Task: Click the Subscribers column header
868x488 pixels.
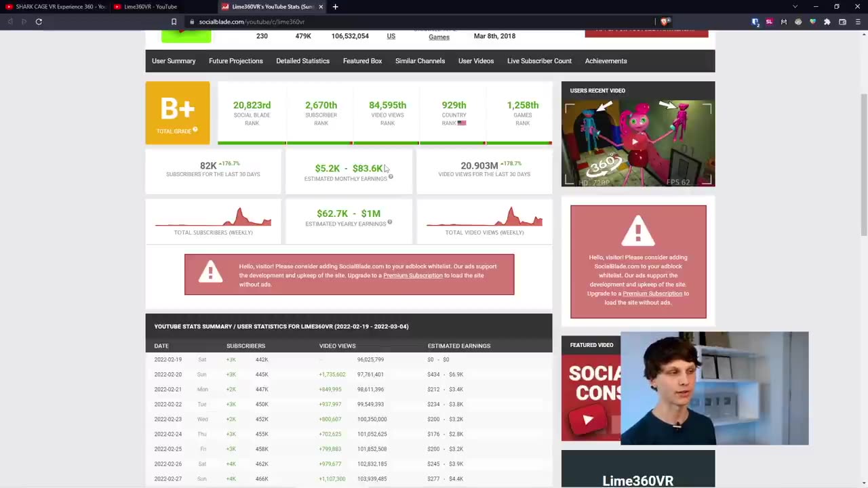Action: coord(245,346)
